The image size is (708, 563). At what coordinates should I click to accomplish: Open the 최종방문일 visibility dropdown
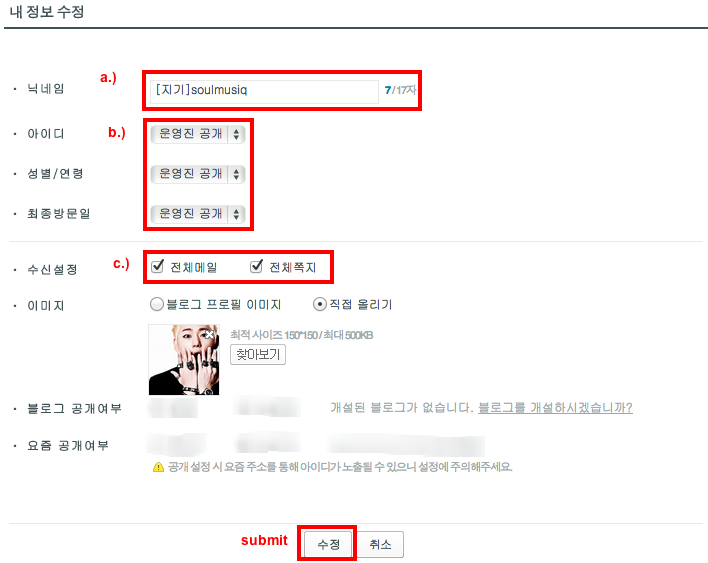click(198, 214)
